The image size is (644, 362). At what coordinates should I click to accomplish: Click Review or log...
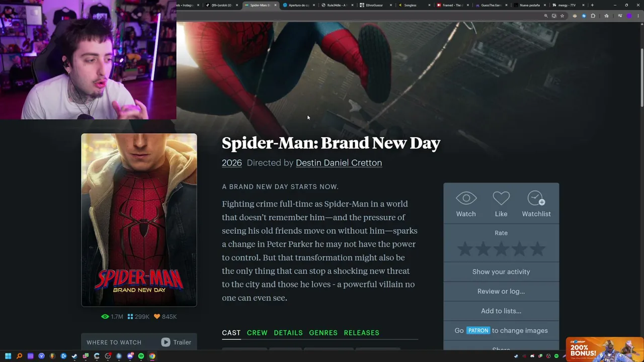pyautogui.click(x=501, y=291)
